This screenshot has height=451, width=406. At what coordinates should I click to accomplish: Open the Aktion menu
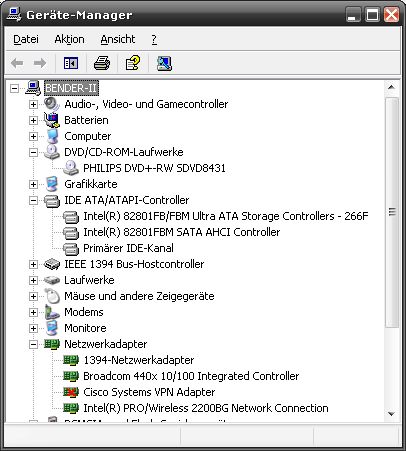tap(69, 39)
